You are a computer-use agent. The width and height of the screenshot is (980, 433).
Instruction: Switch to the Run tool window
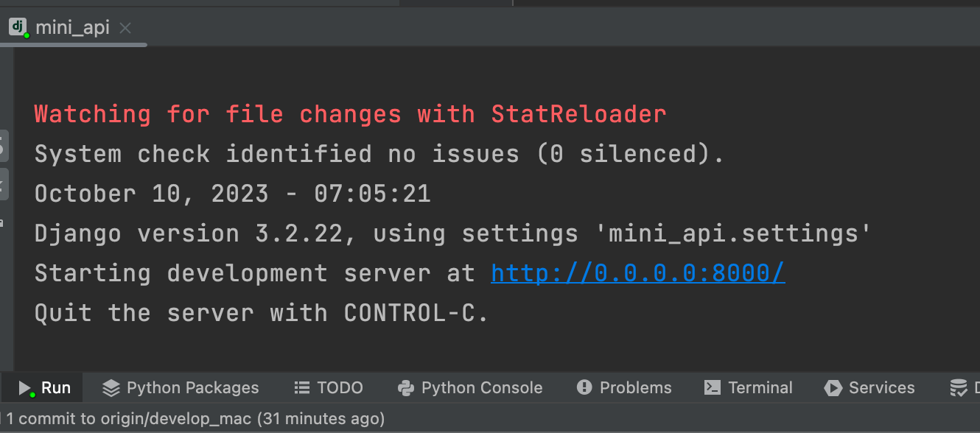(45, 387)
